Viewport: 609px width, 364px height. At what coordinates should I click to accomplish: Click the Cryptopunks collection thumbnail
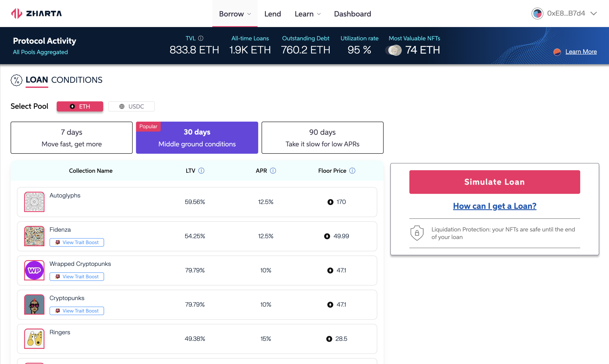pyautogui.click(x=34, y=304)
